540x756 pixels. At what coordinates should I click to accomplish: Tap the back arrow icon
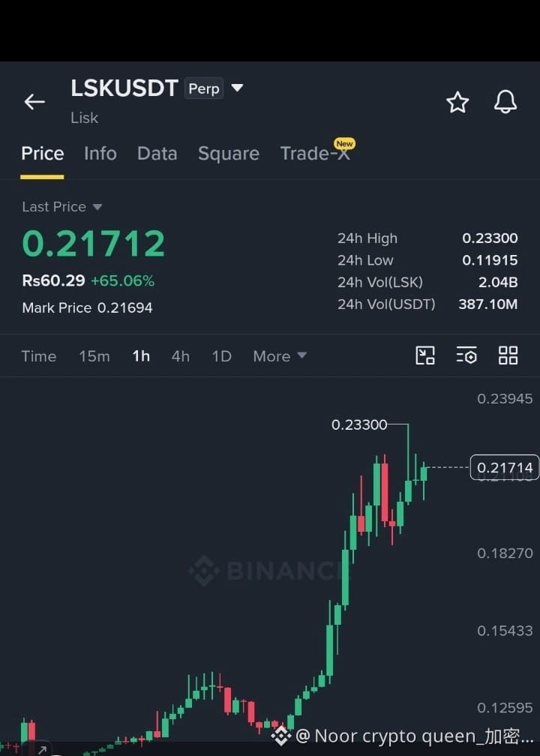(34, 102)
